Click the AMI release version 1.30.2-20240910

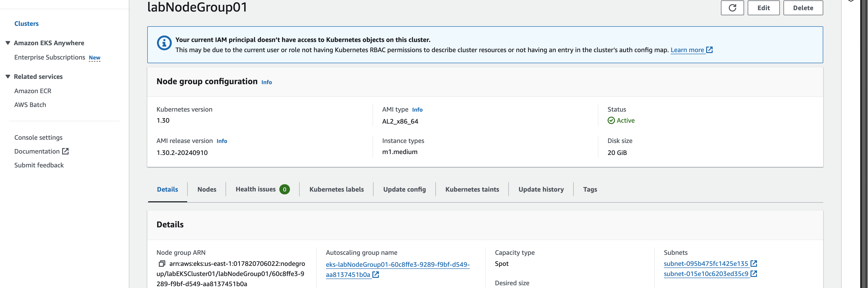(x=182, y=153)
